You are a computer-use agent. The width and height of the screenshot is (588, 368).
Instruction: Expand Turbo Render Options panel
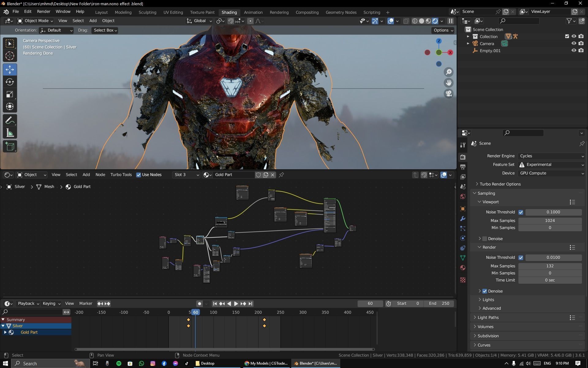coord(500,184)
